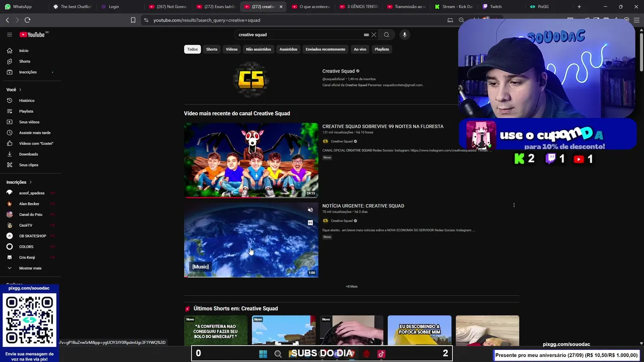Viewport: 644px width, 362px height.
Task: Open Seus vídeos in the sidebar
Action: coord(29,122)
